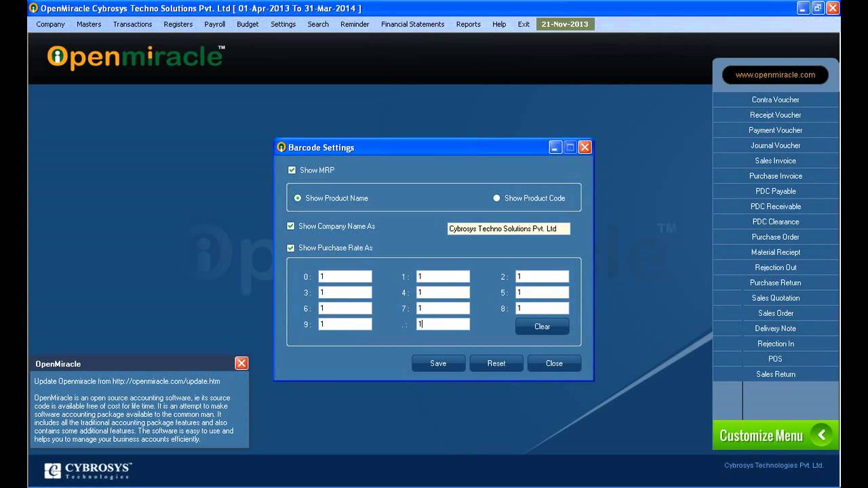868x488 pixels.
Task: Restore the OpenMiracle main window
Action: pos(818,8)
